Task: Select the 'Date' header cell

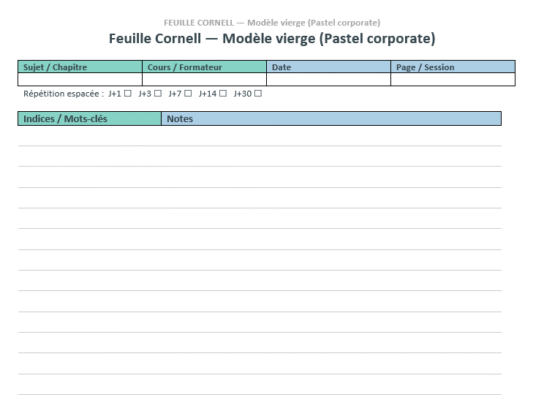Action: click(x=329, y=67)
